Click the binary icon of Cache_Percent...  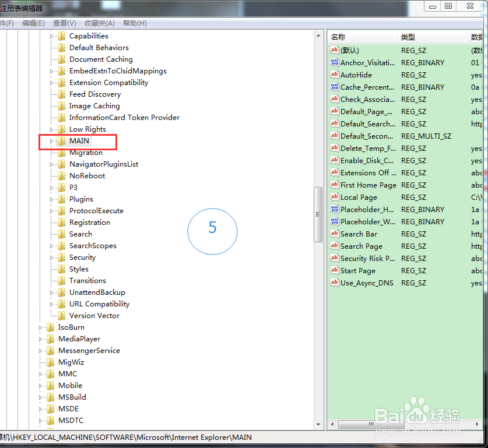(335, 87)
